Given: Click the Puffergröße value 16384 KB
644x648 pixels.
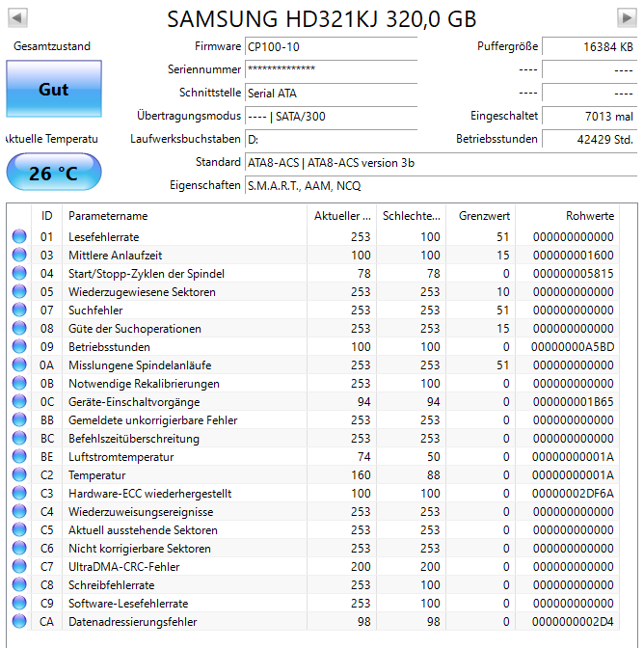Looking at the screenshot, I should coord(589,46).
